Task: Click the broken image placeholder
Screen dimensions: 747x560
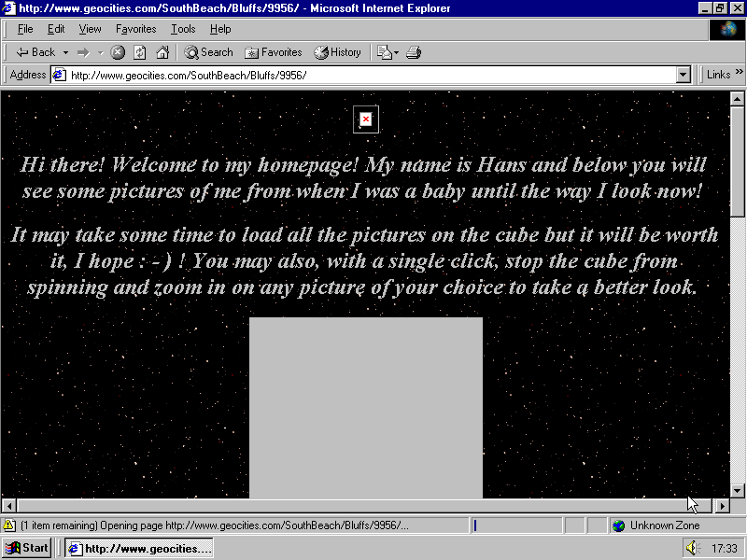Action: pyautogui.click(x=366, y=119)
